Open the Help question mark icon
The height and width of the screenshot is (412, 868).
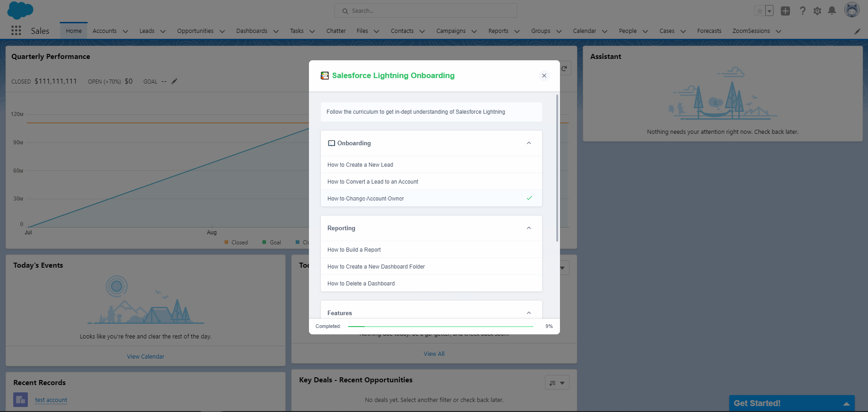(803, 11)
